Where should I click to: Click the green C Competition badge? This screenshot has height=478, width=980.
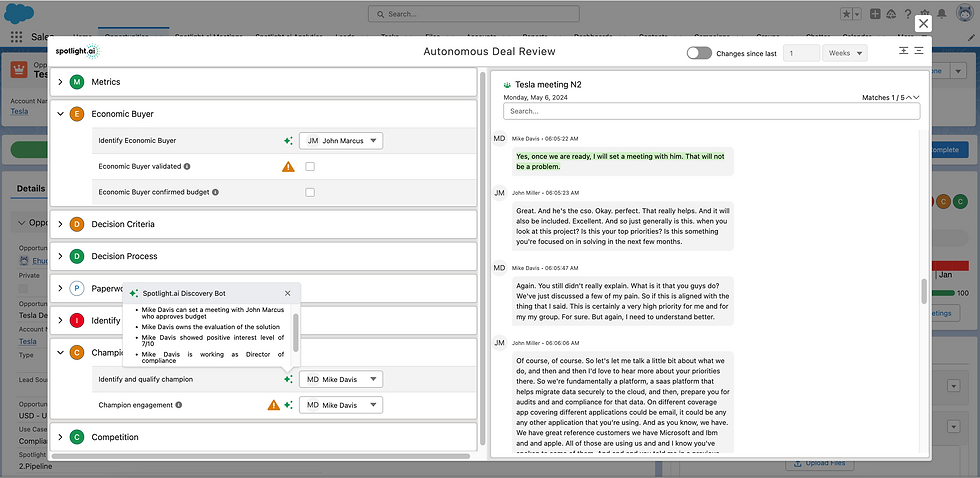coord(77,437)
